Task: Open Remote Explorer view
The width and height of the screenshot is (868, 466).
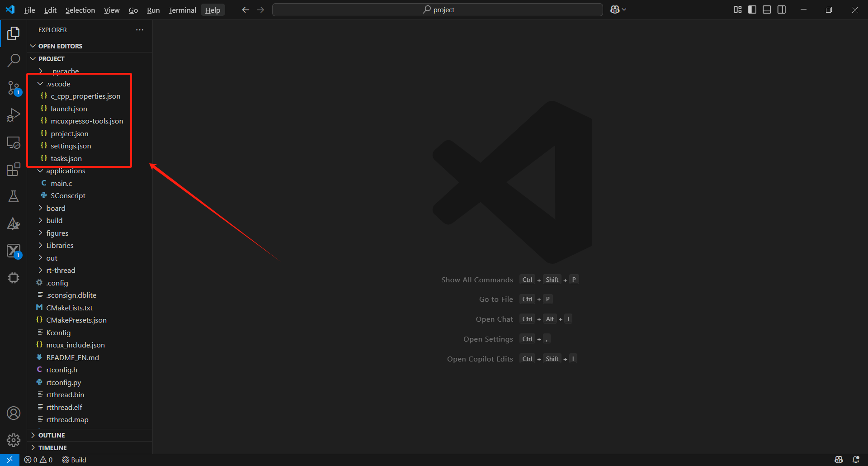Action: 14,142
